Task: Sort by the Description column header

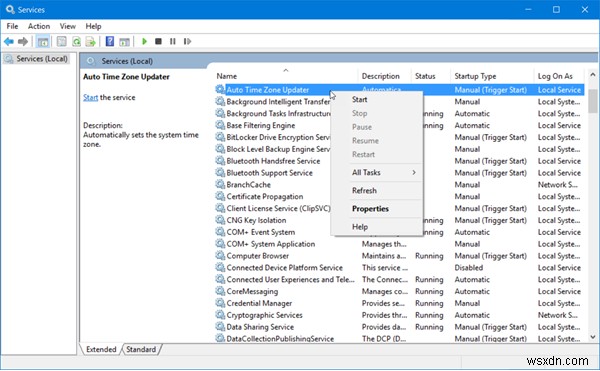Action: pyautogui.click(x=385, y=76)
